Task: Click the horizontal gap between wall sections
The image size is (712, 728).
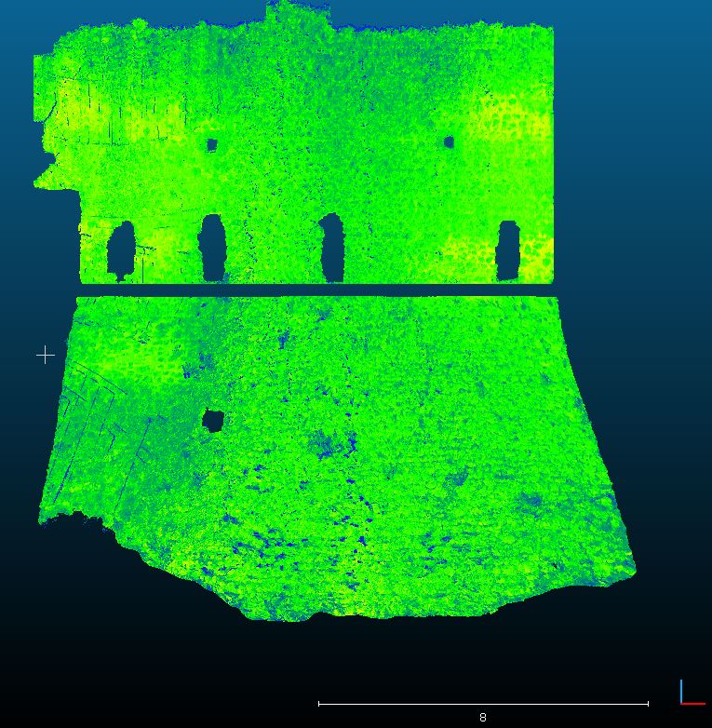Action: [316, 290]
